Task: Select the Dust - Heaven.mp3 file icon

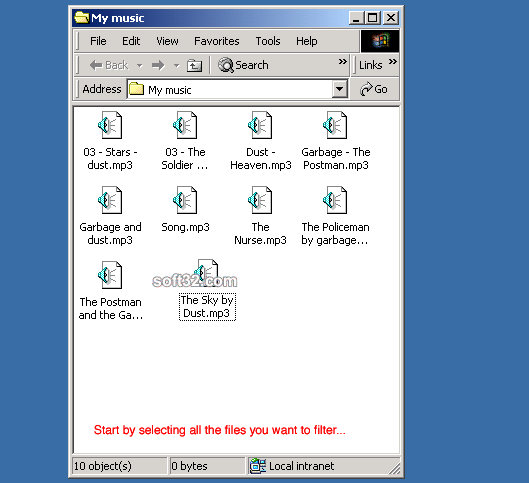Action: (260, 125)
